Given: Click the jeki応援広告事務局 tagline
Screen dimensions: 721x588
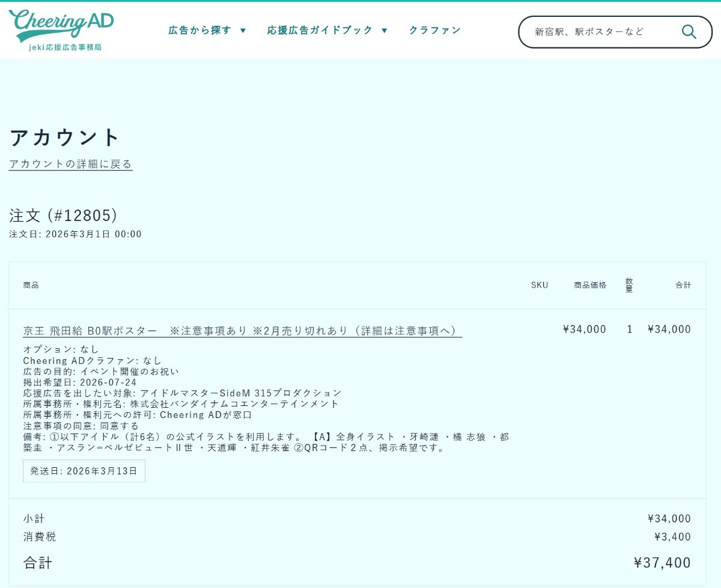Looking at the screenshot, I should (65, 47).
